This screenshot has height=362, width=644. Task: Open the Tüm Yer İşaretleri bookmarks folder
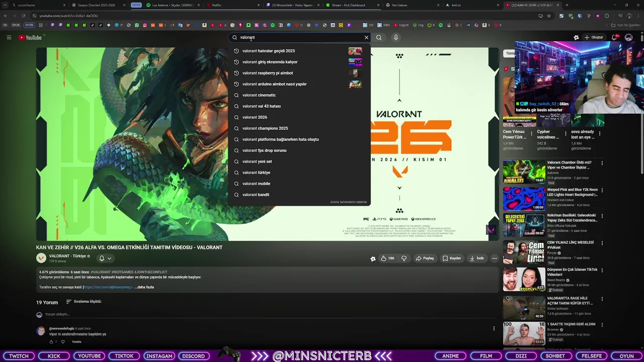point(625,25)
